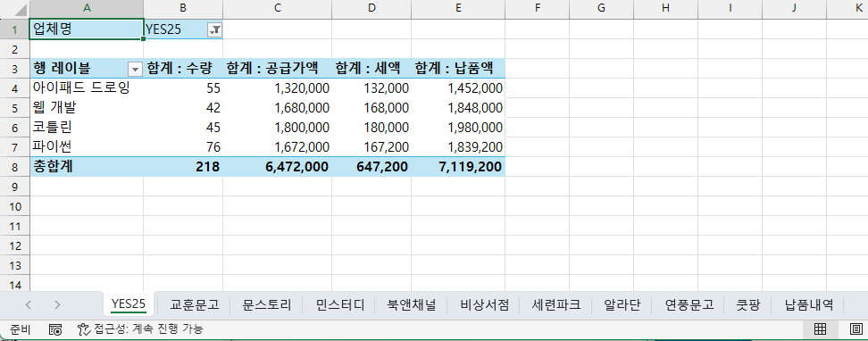This screenshot has height=341, width=868.
Task: Open the 행 레이블 filter dropdown
Action: 135,70
